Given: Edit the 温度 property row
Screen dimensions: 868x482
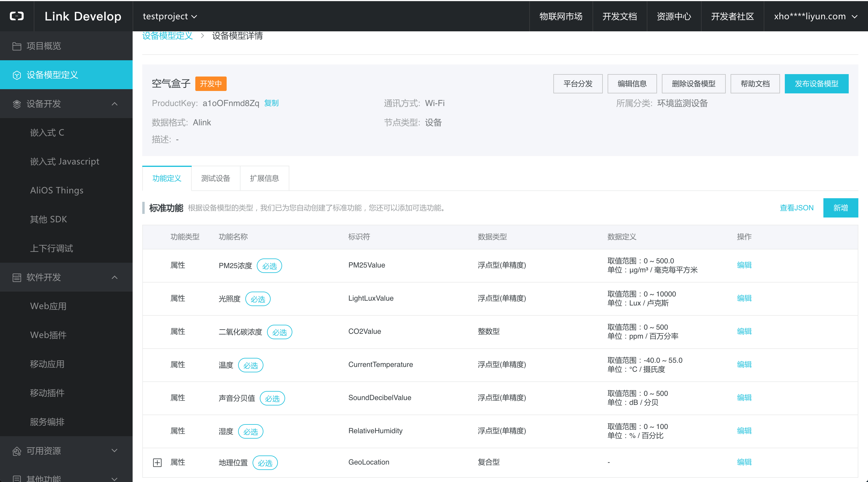Looking at the screenshot, I should coord(744,365).
